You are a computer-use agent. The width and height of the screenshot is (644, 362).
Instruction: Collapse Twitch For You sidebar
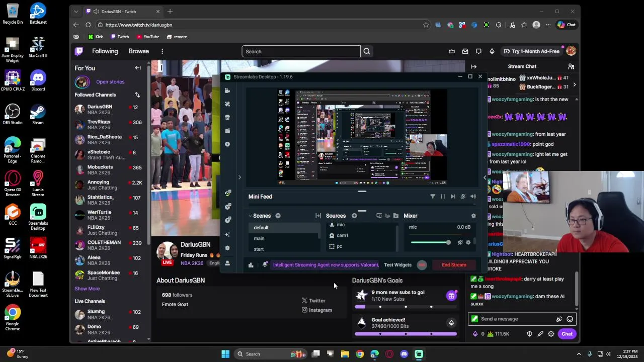pos(138,68)
